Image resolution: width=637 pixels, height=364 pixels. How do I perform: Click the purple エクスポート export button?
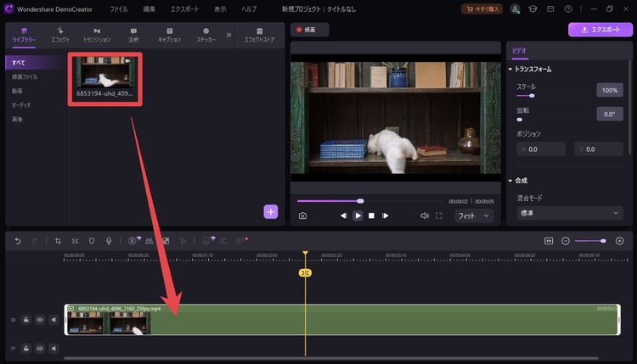point(600,30)
